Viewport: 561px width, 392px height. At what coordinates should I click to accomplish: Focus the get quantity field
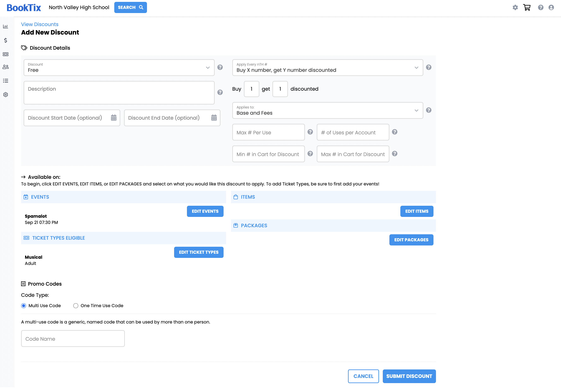(x=280, y=89)
